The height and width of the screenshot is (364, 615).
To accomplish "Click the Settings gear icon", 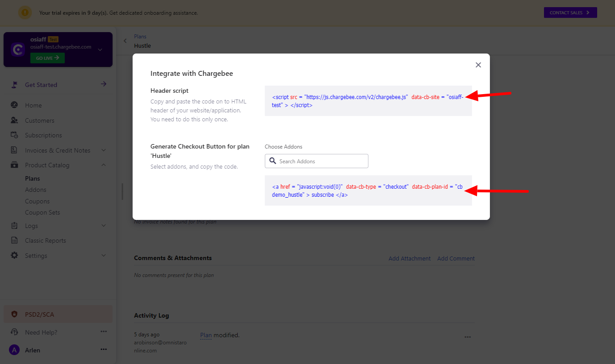I will coord(14,256).
